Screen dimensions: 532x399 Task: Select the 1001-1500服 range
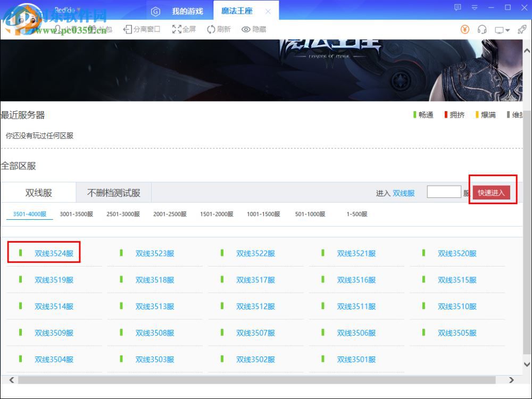264,214
